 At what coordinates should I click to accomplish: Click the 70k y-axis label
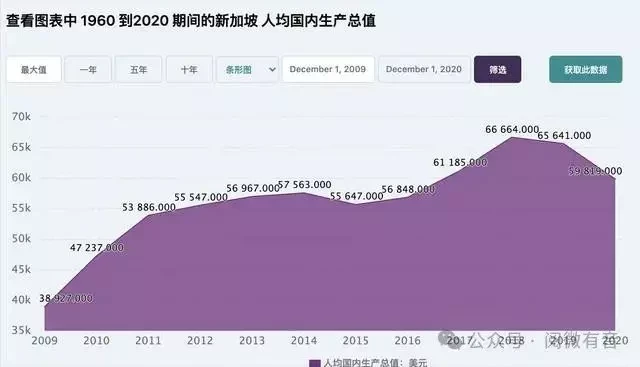coord(21,117)
